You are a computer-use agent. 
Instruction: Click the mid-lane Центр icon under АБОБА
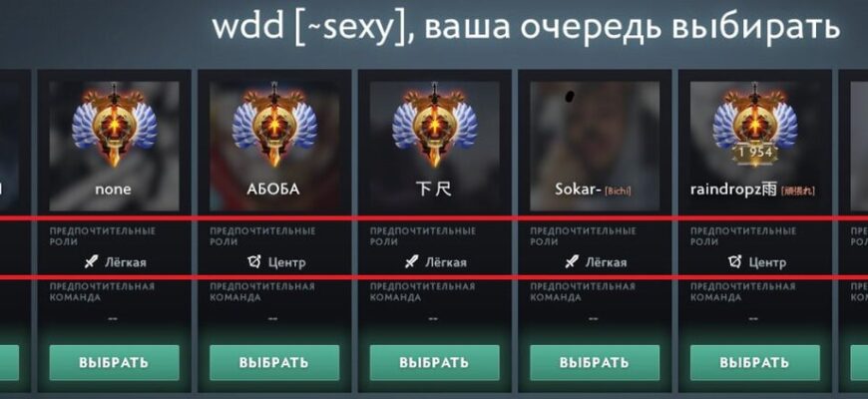[x=254, y=261]
